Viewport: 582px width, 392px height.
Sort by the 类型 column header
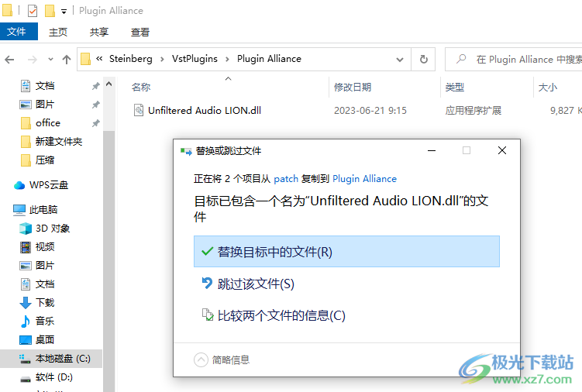coord(455,88)
